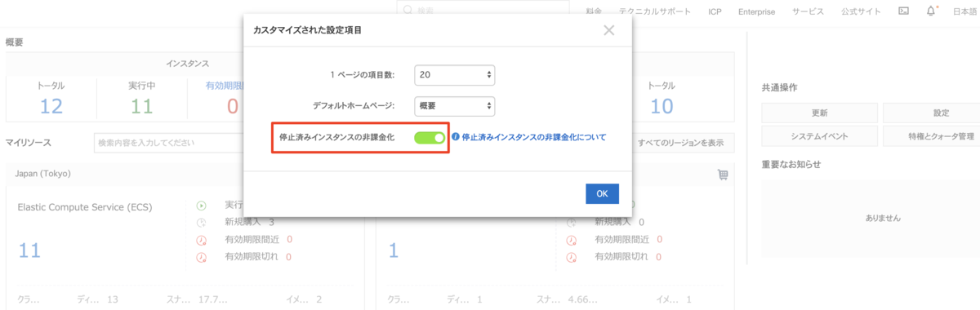Close the customized settings dialog with X
The height and width of the screenshot is (310, 980).
tap(608, 30)
